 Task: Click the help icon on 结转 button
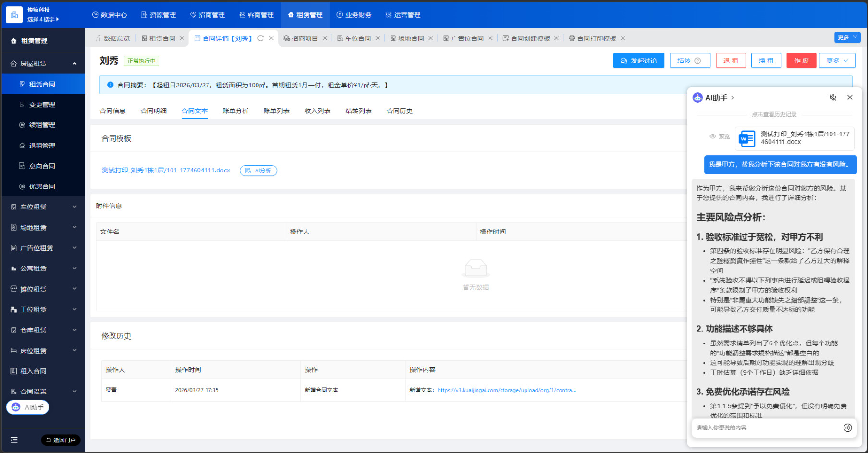tap(698, 61)
